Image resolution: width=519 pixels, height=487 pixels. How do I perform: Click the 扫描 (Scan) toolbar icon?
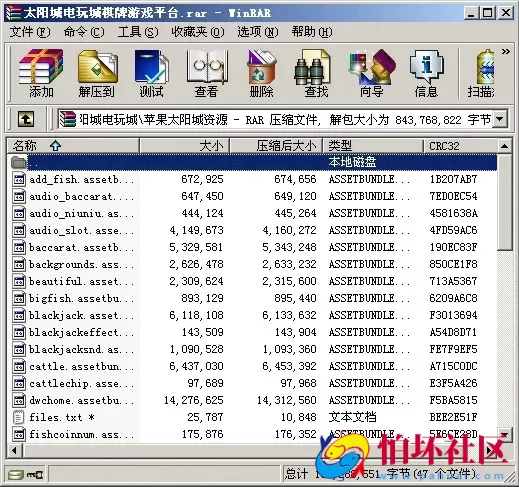pyautogui.click(x=481, y=74)
